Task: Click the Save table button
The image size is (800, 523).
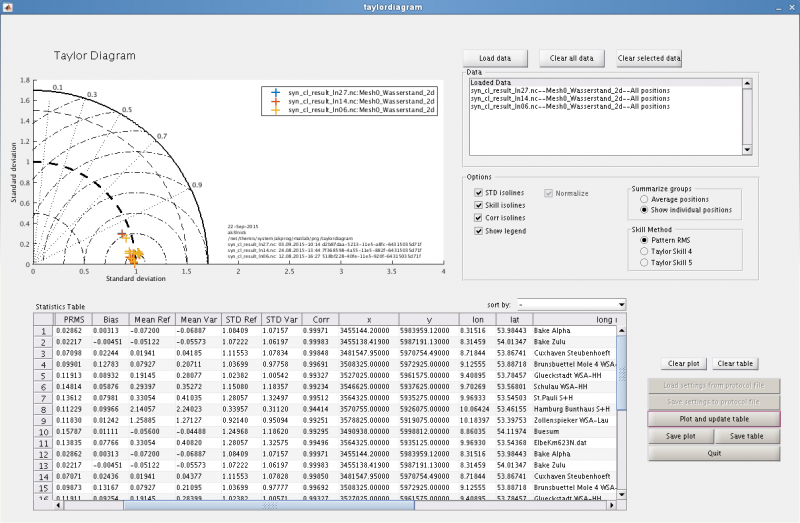Action: 746,436
